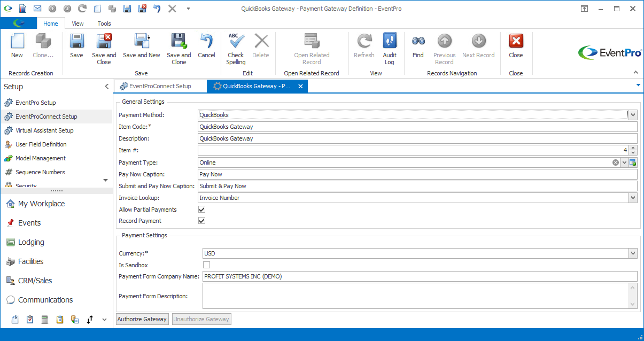Collapse the Setup navigation panel

pyautogui.click(x=106, y=87)
